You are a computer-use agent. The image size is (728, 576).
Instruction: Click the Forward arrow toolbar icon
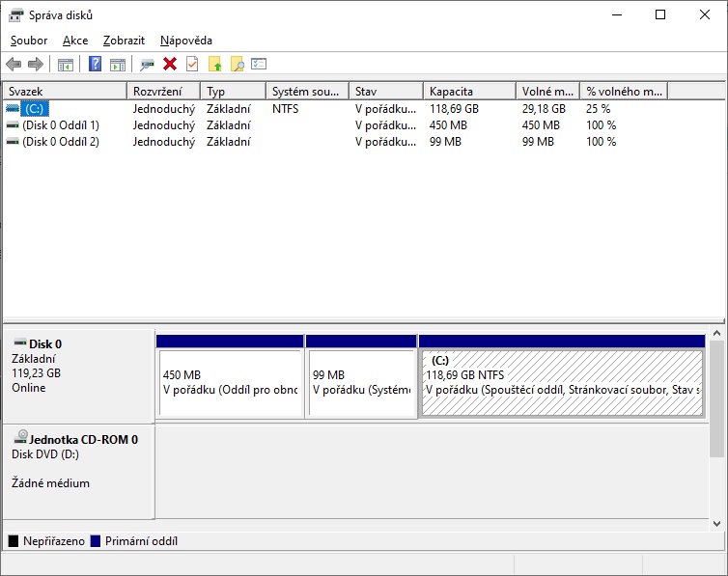tap(36, 64)
